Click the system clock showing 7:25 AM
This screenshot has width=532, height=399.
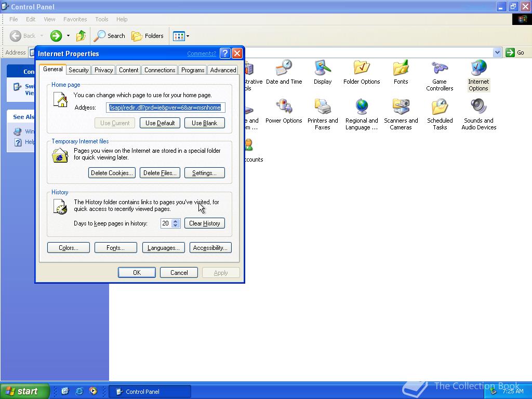513,391
